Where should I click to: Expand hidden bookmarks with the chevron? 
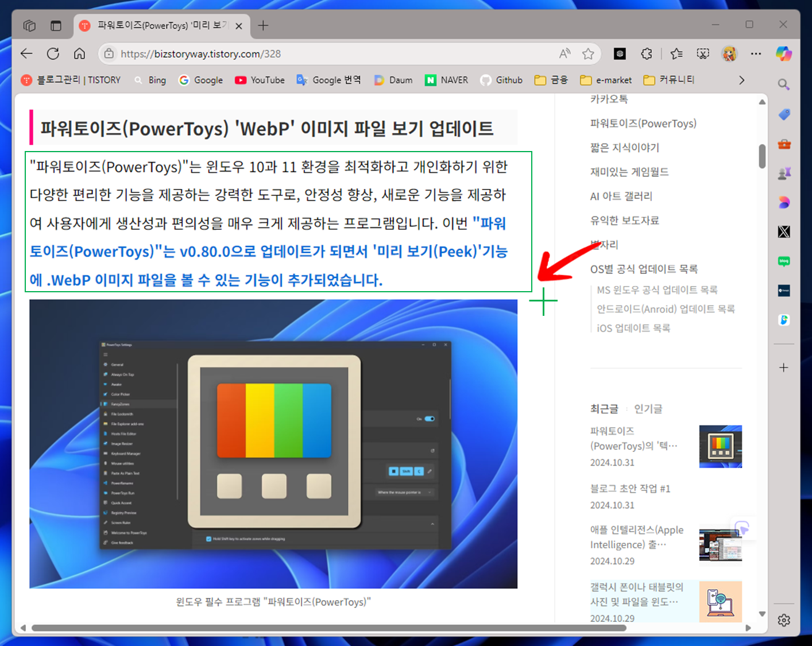741,80
